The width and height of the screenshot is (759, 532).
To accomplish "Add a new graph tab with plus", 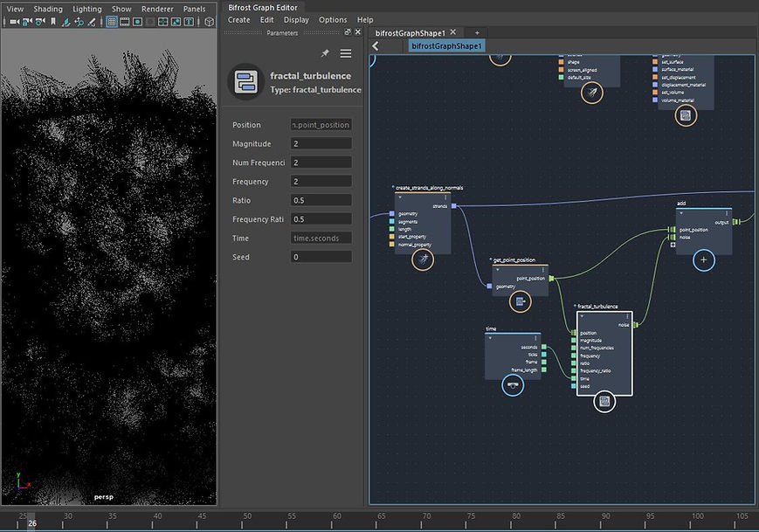I will point(477,33).
